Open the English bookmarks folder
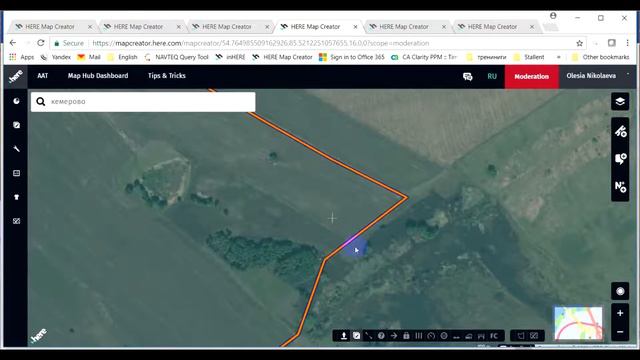Viewport: 640px width, 360px height. click(122, 57)
